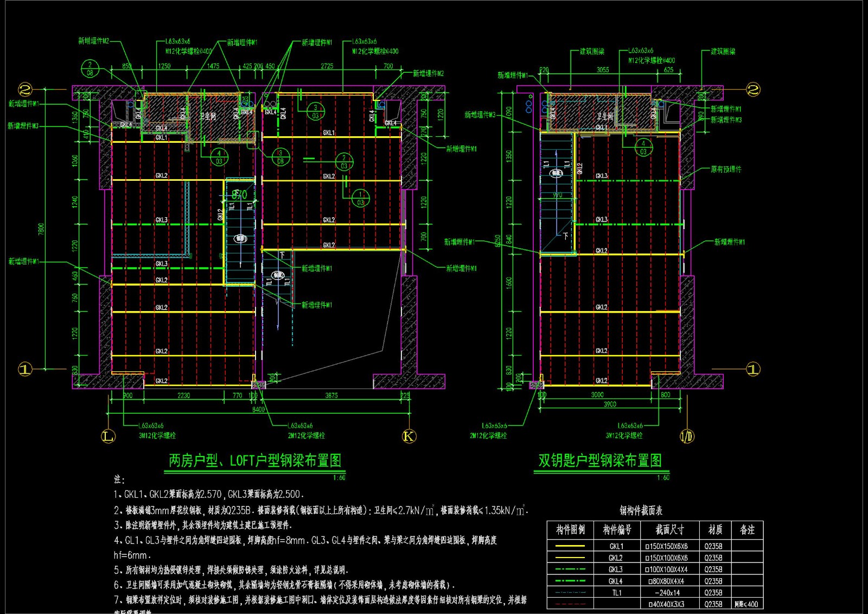Click the grid axis bubble labeled K
This screenshot has width=868, height=614.
click(409, 436)
